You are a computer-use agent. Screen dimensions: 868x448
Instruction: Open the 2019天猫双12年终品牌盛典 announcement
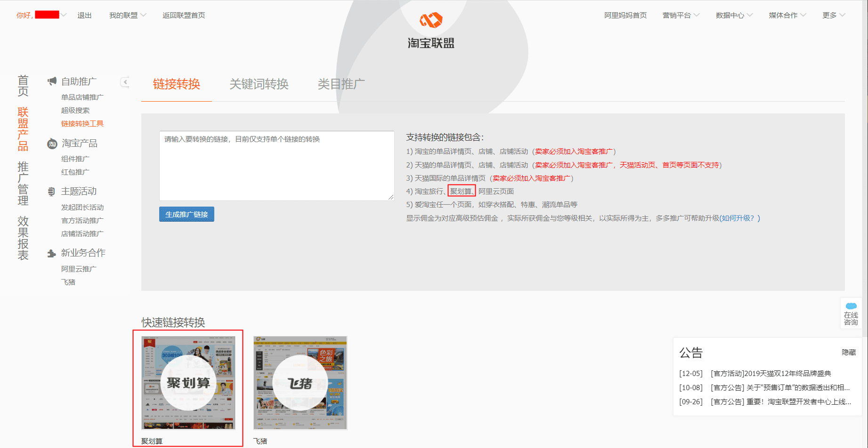coord(771,374)
